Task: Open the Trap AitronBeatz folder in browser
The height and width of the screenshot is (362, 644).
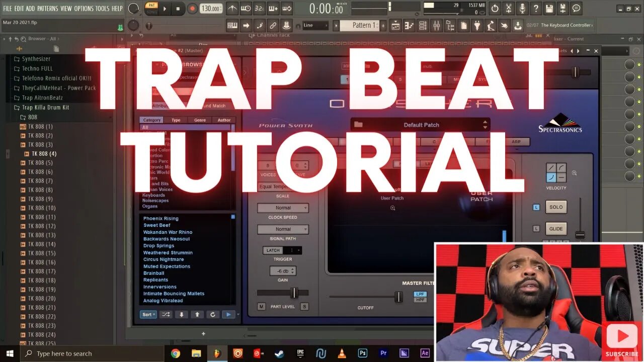Action: (42, 98)
